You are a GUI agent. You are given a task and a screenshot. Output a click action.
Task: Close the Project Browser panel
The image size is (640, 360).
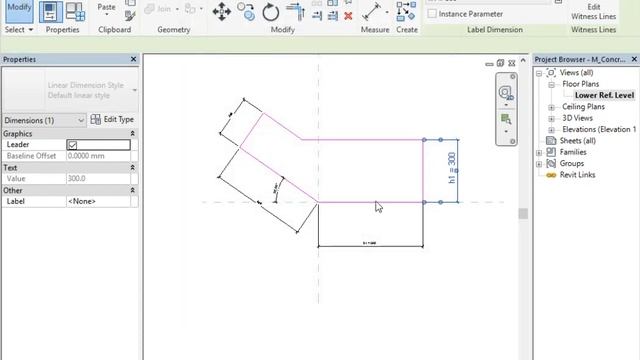[634, 59]
